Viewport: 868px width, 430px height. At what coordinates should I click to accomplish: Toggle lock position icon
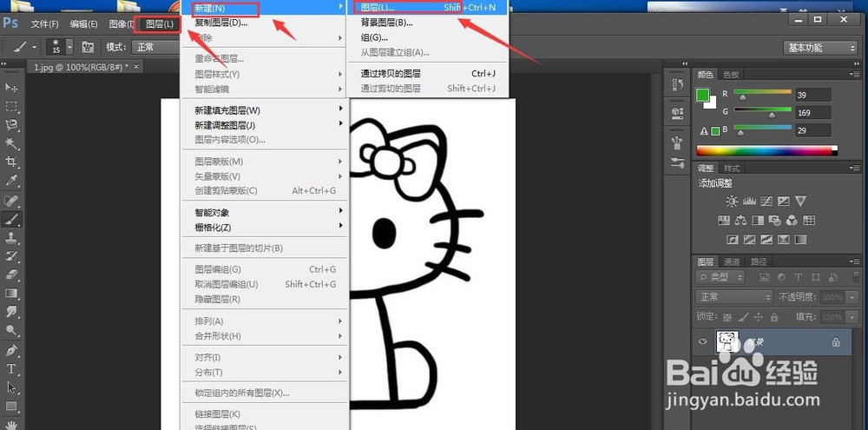pyautogui.click(x=759, y=318)
